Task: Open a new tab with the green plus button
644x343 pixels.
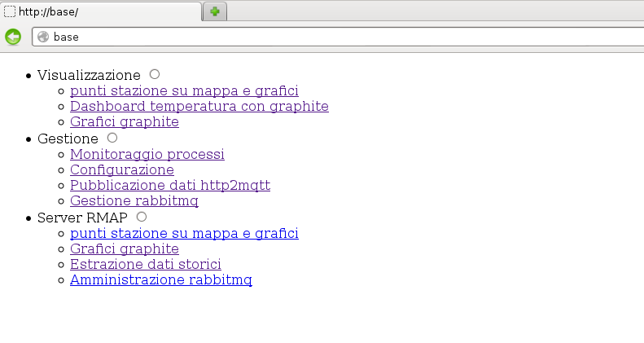Action: 214,11
